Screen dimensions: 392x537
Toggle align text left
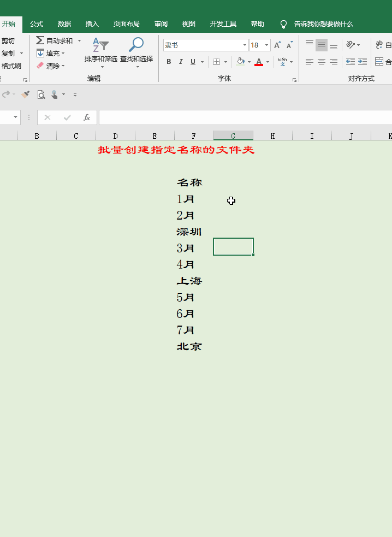310,62
